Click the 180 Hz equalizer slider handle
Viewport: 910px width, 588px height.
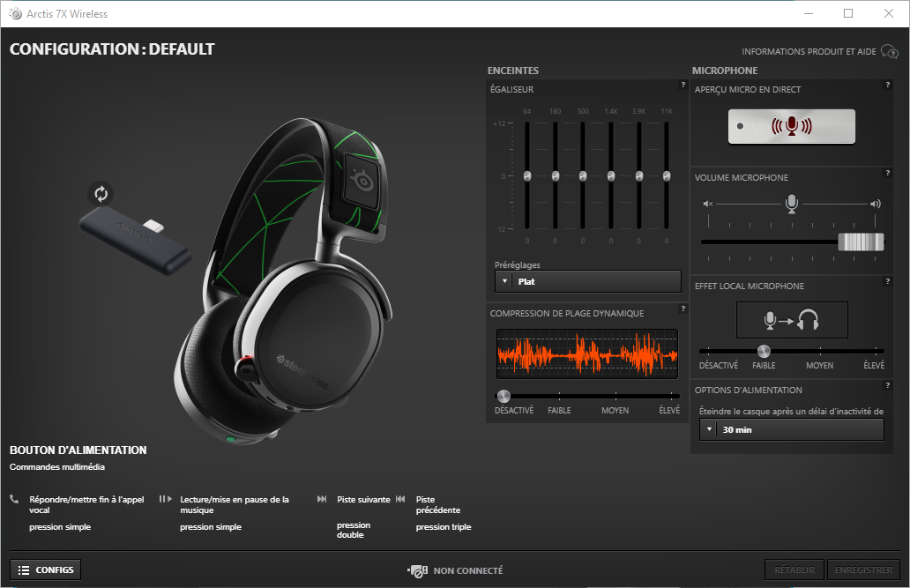[x=556, y=175]
